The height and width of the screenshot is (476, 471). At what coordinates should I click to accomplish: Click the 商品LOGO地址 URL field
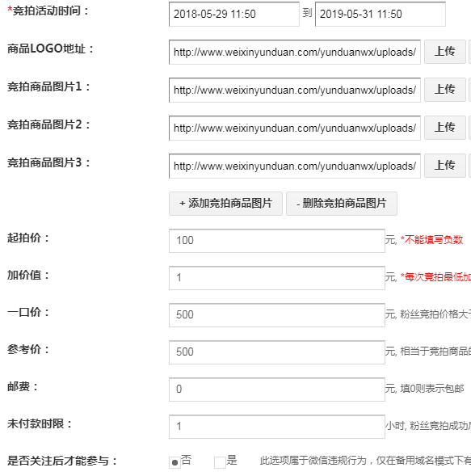point(295,52)
